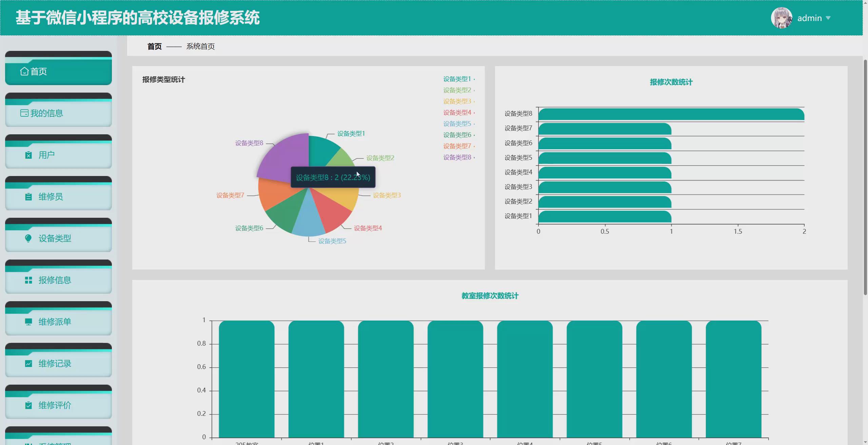Screen dimensions: 868x445
Task: Click the home icon in sidebar
Action: 24,72
